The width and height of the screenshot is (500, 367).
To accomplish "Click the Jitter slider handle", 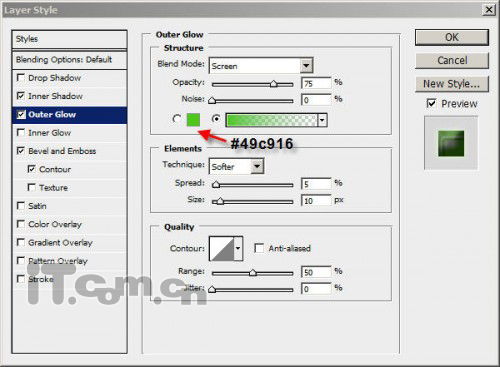I will click(212, 289).
